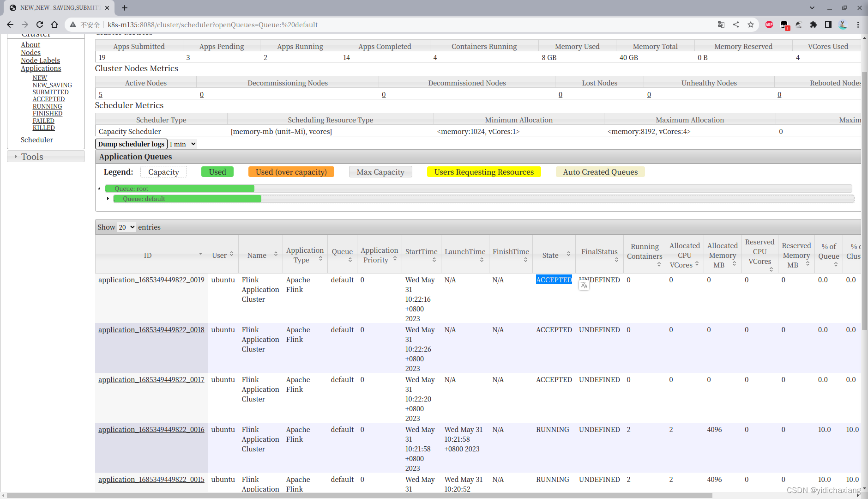Image resolution: width=868 pixels, height=499 pixels.
Task: Filter applications by FINISHED state
Action: pos(48,114)
